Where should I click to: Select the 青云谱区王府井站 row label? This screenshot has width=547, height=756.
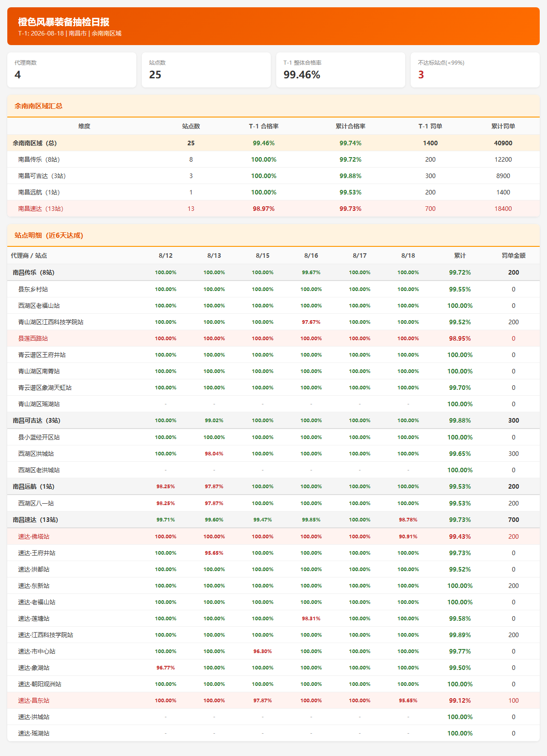pos(42,355)
